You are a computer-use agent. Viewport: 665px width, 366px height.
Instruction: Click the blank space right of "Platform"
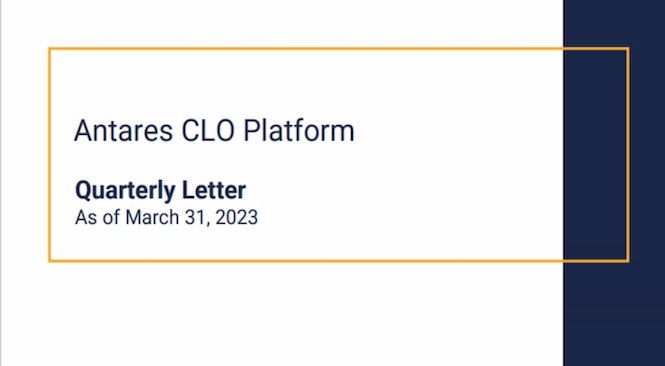(x=458, y=131)
